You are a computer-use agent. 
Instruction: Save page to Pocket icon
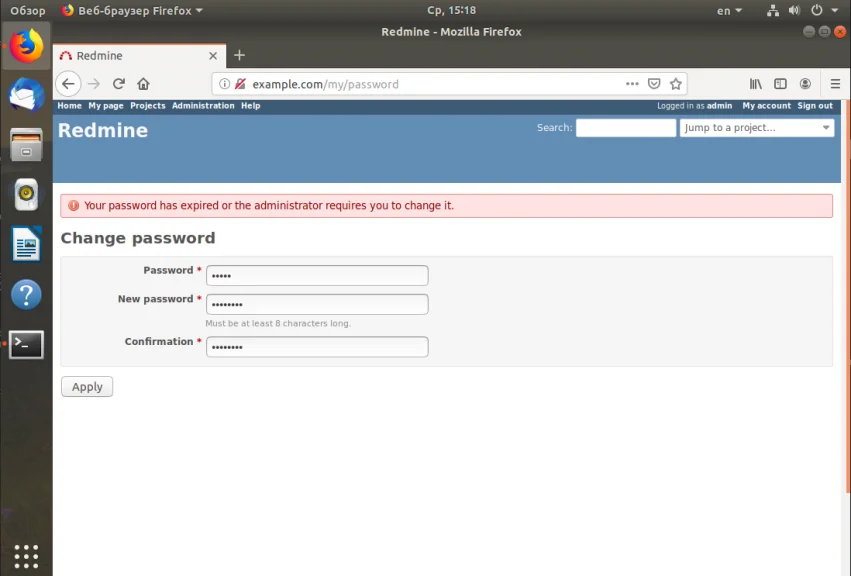tap(654, 84)
